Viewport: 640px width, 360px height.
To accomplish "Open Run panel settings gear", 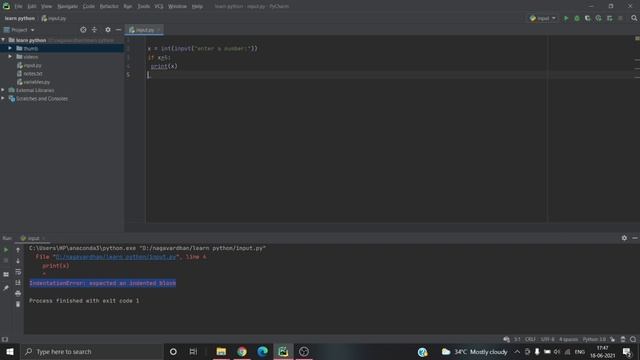I will pos(624,238).
